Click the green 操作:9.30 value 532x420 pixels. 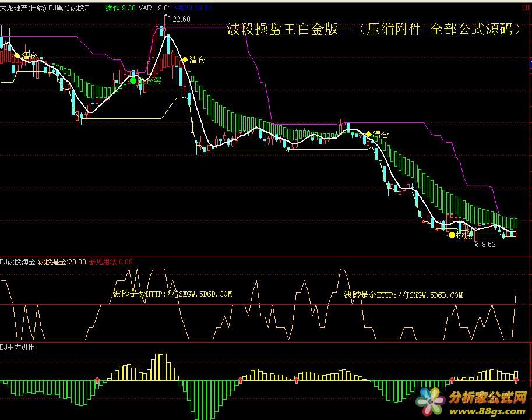pyautogui.click(x=121, y=8)
